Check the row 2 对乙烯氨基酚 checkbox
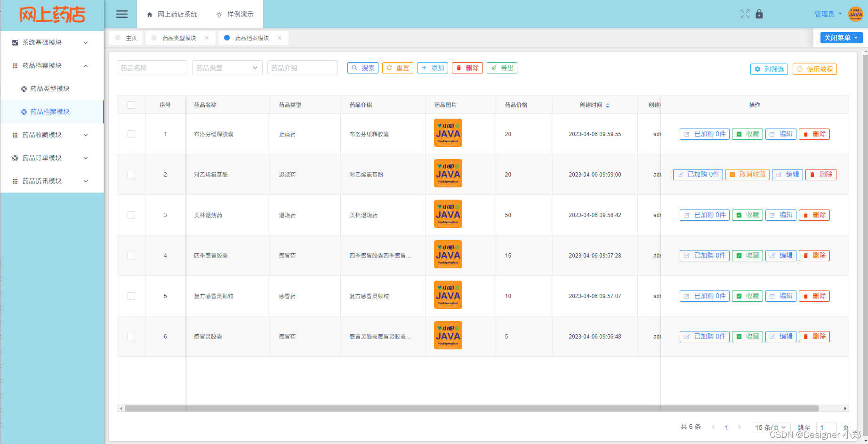 (131, 175)
